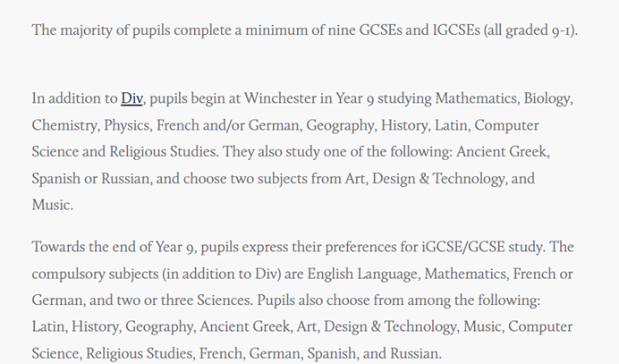Click the word Biology in the text
Image resolution: width=619 pixels, height=364 pixels.
pos(547,99)
